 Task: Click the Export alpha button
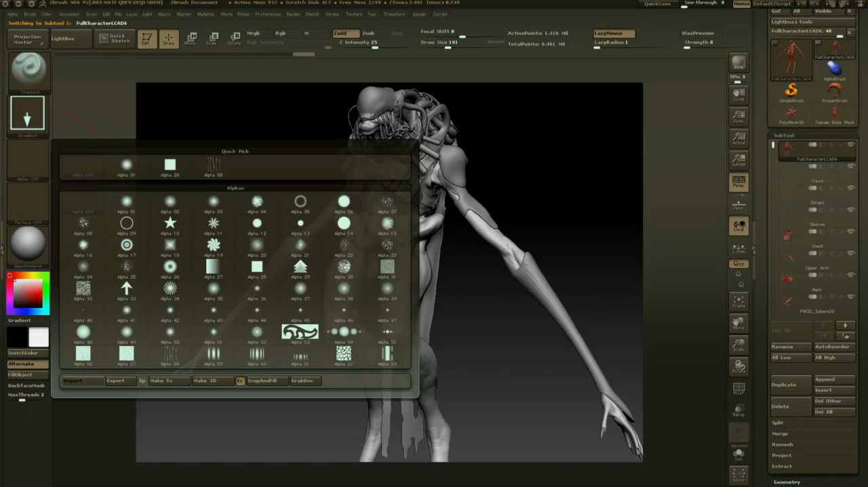point(120,381)
